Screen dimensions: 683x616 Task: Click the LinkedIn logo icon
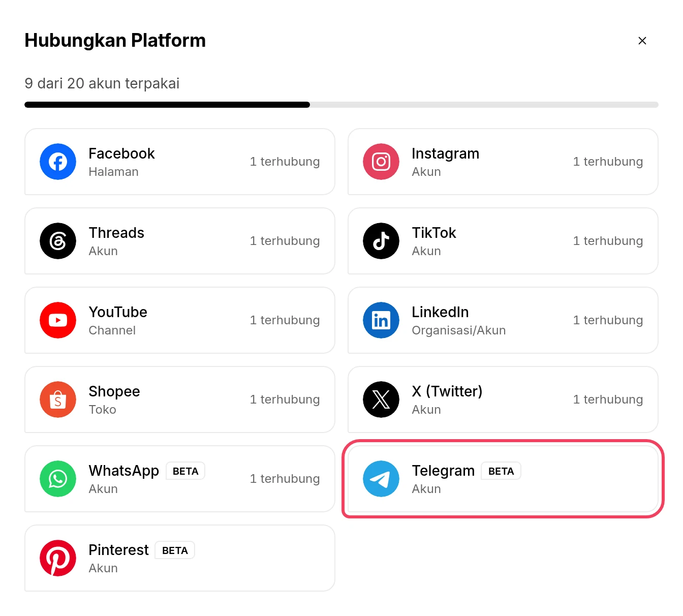coord(381,320)
